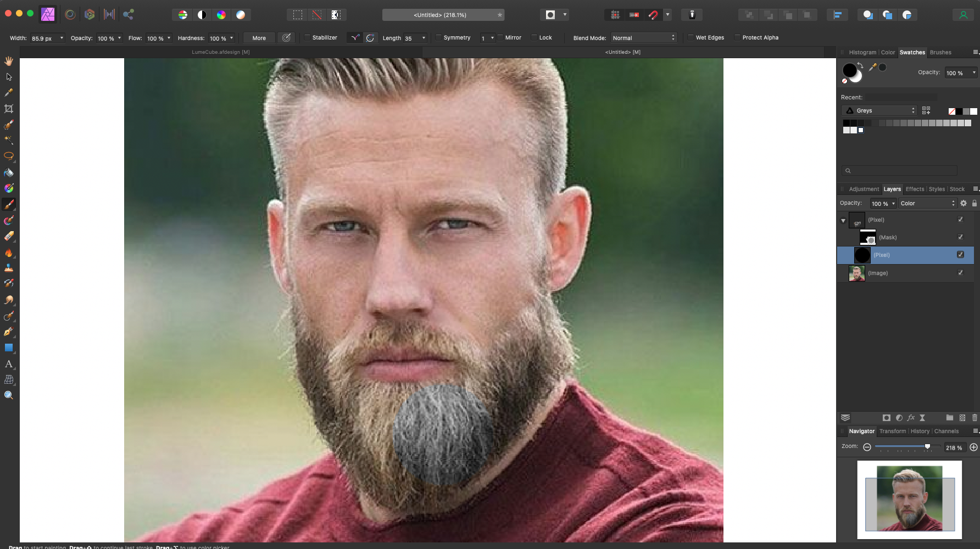Screen dimensions: 980x549
Task: Select the Crop tool
Action: (x=9, y=109)
